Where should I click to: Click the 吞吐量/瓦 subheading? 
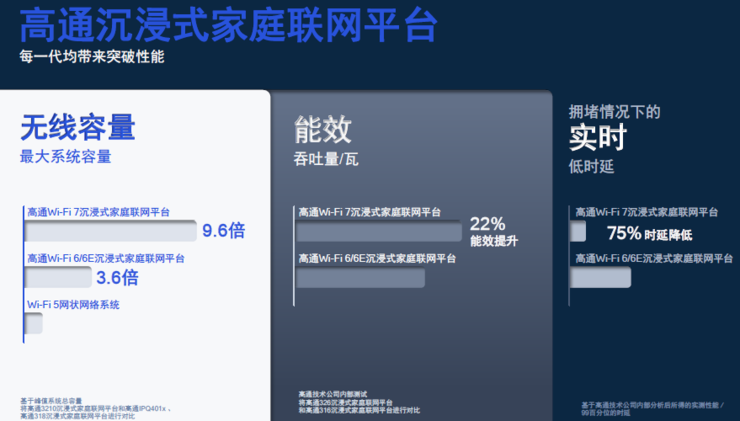[326, 158]
